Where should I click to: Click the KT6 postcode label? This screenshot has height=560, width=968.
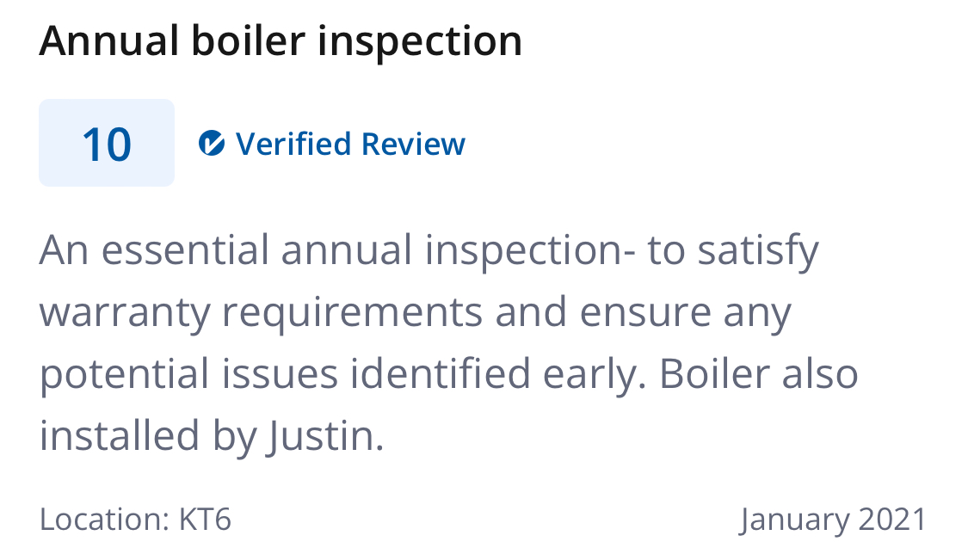[205, 519]
